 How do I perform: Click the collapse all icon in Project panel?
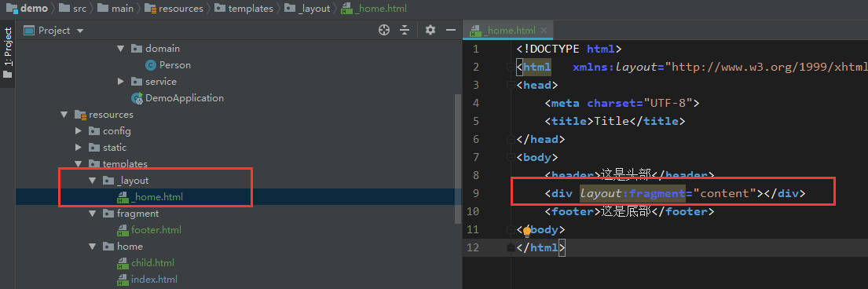(405, 30)
